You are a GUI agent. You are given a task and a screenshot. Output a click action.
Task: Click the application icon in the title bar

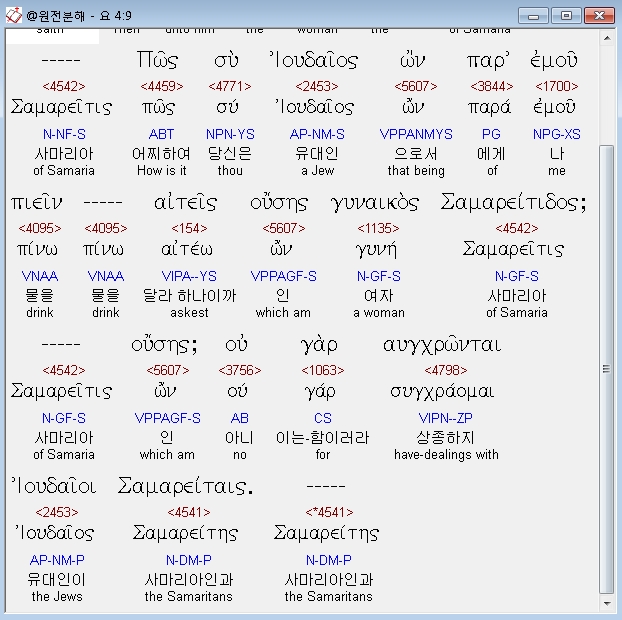coord(14,15)
